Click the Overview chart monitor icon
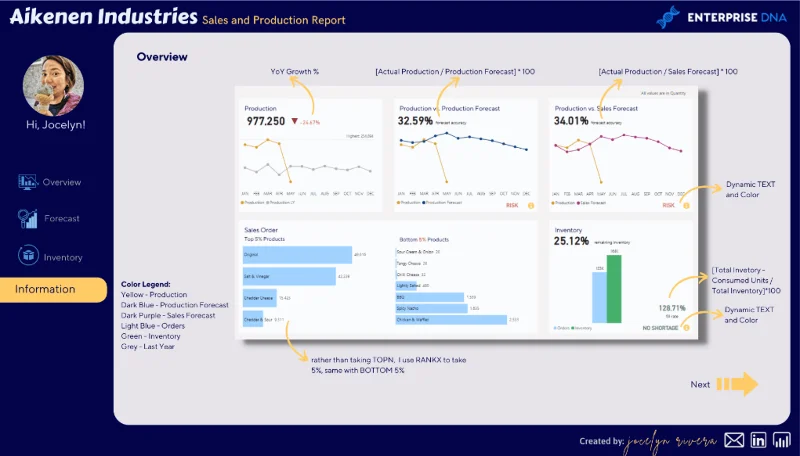 click(28, 182)
